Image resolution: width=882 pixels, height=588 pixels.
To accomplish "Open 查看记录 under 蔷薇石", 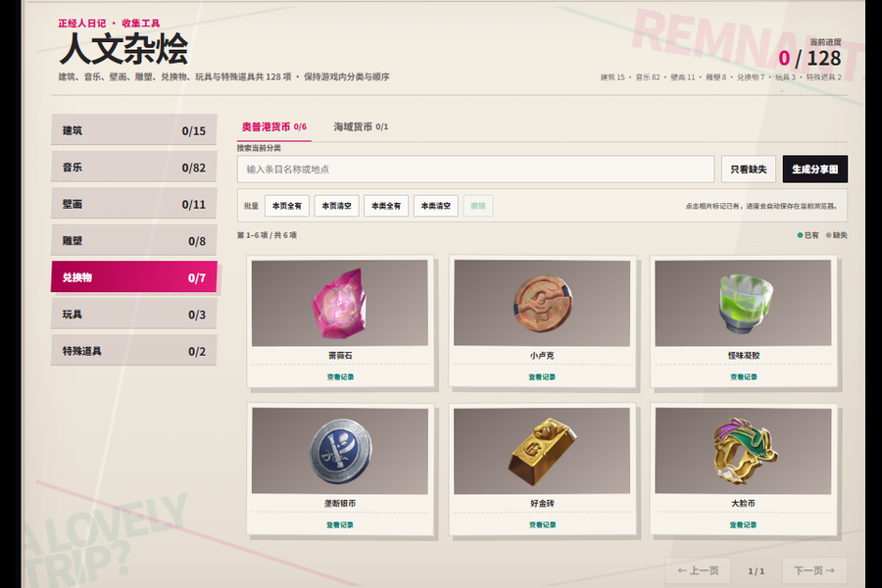I will point(340,377).
